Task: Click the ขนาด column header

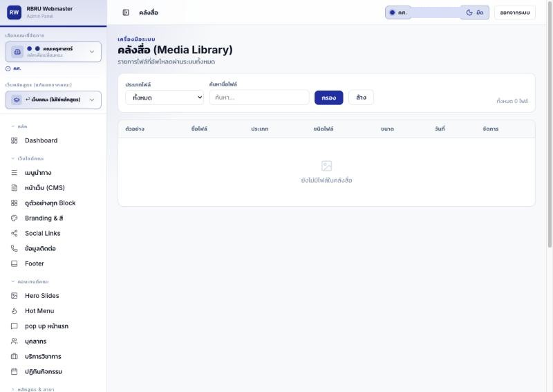Action: (x=387, y=129)
